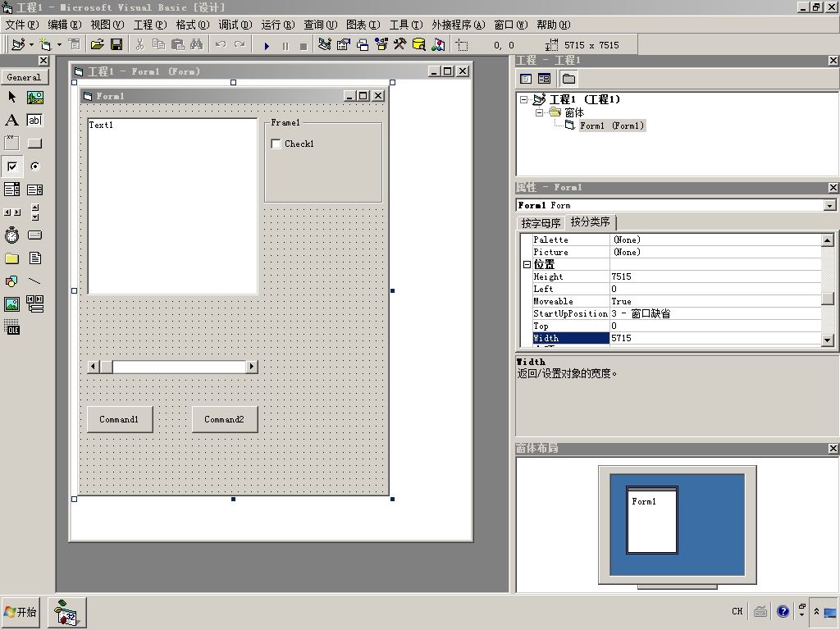Select Command1 button on the form
840x630 pixels.
(x=120, y=419)
